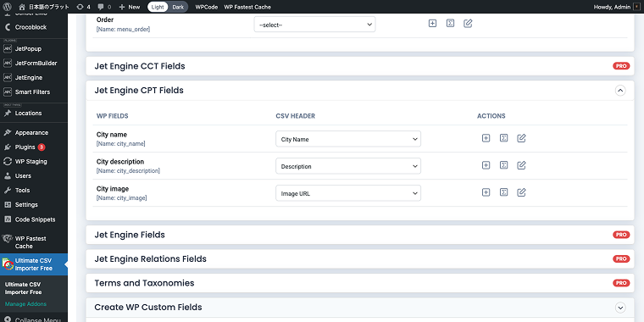Image resolution: width=644 pixels, height=322 pixels.
Task: Click the plus icon for City name
Action: click(486, 138)
